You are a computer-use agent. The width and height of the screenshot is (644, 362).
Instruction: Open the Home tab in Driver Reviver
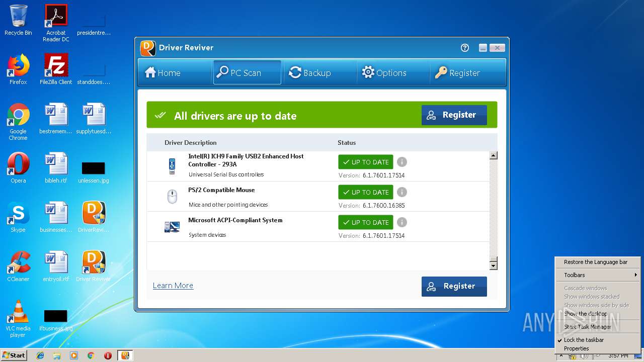(x=163, y=73)
